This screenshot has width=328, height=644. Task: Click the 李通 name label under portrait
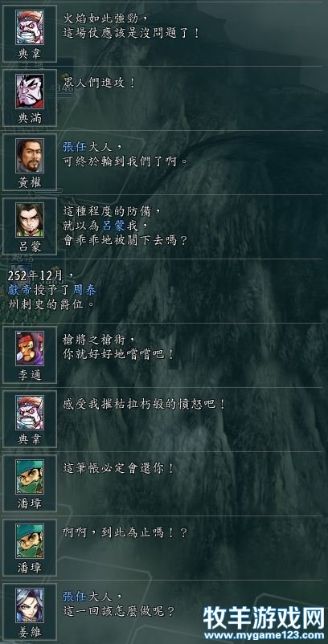pos(30,374)
